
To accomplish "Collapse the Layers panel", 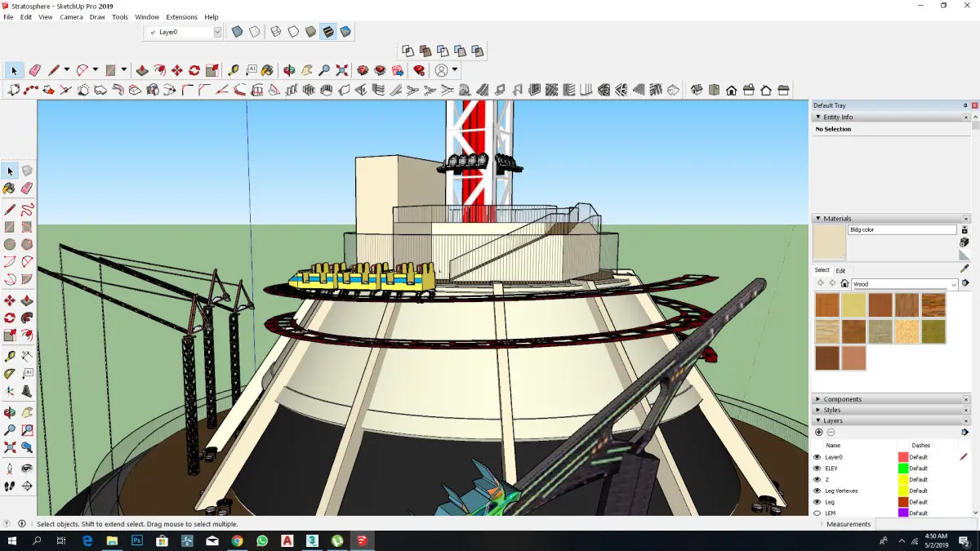I will 890,420.
